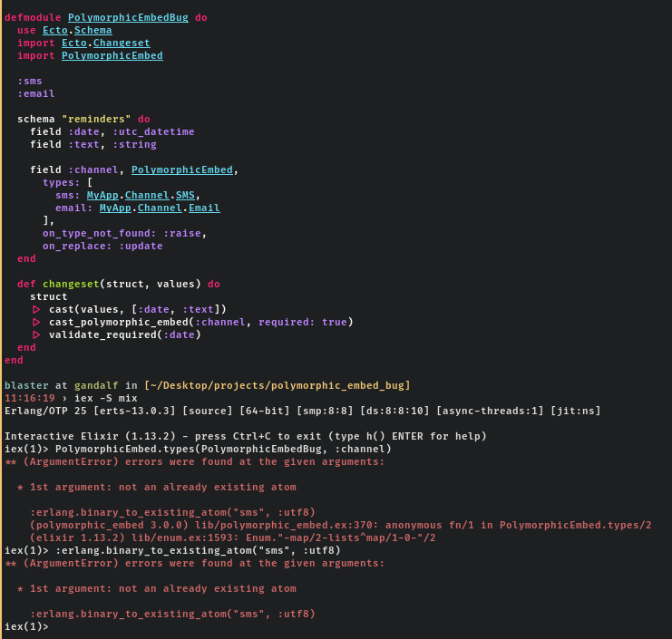Click the [erts-13.0.3] version tag
The image size is (672, 639).
point(134,411)
